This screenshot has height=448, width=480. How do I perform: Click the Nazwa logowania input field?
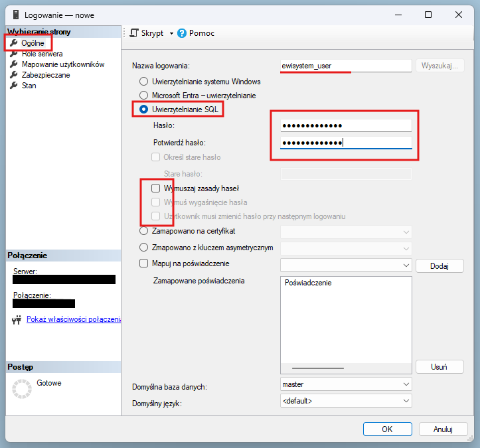pyautogui.click(x=346, y=66)
